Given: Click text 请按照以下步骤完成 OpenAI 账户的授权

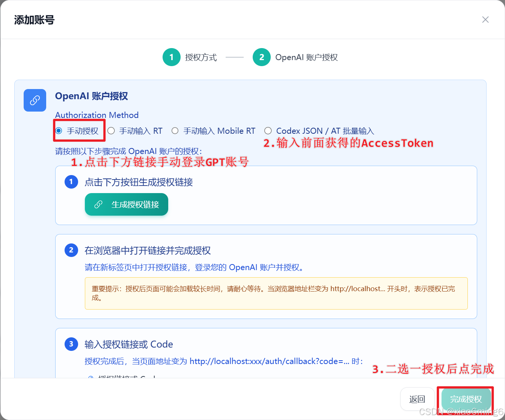Looking at the screenshot, I should point(128,151).
